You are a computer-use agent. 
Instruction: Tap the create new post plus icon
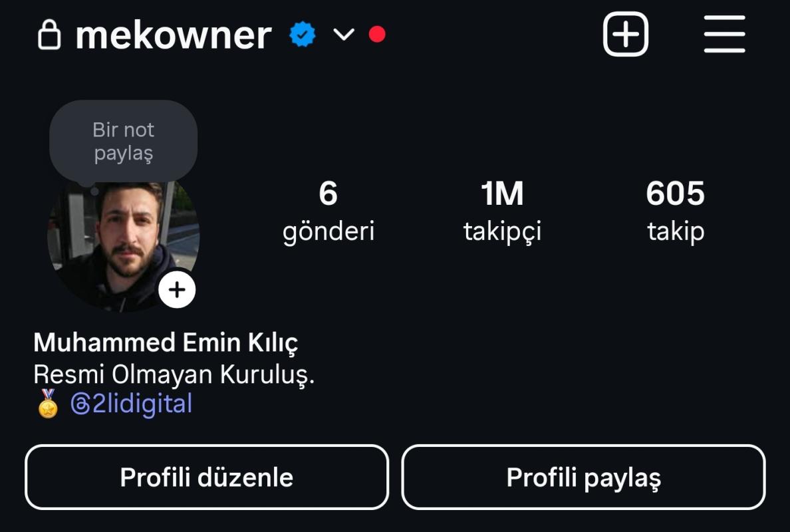pos(625,35)
